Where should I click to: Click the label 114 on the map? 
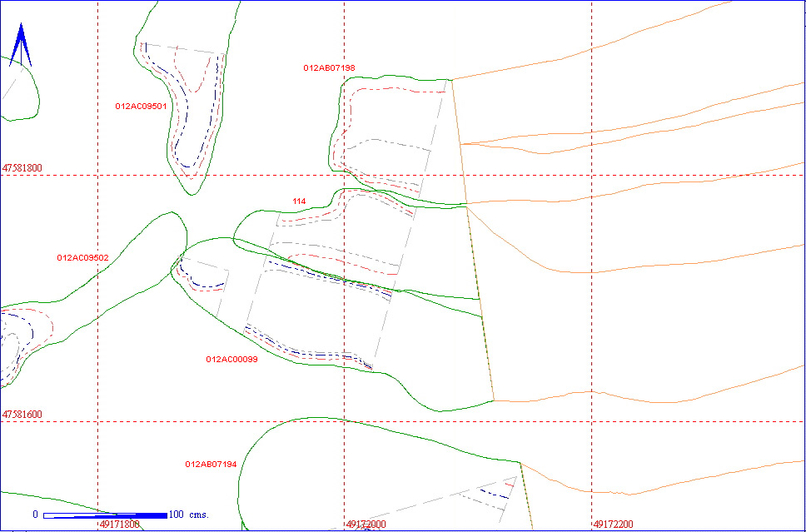[x=299, y=201]
